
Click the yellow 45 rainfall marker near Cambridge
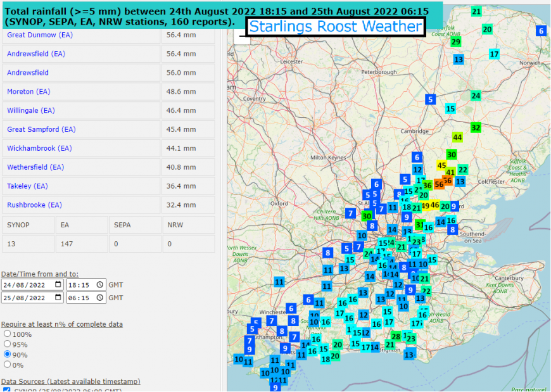click(441, 165)
